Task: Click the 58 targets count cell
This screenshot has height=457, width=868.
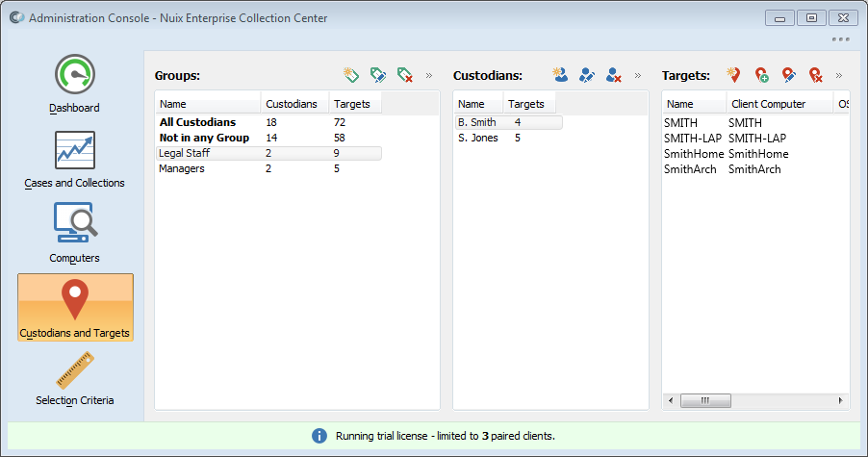Action: coord(340,138)
